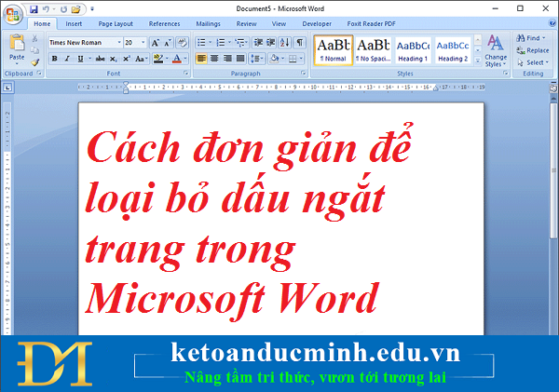Toggle Bold formatting
This screenshot has width=559, height=392.
[55, 59]
